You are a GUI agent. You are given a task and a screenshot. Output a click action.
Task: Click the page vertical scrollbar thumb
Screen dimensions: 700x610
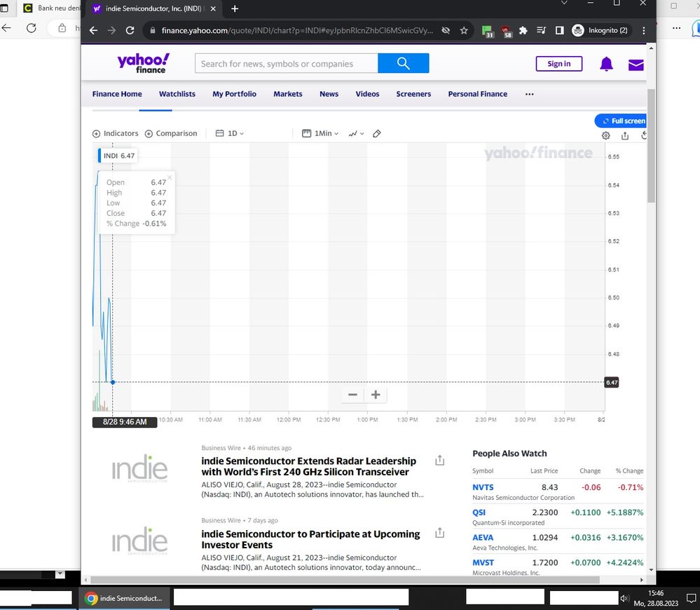[x=651, y=146]
